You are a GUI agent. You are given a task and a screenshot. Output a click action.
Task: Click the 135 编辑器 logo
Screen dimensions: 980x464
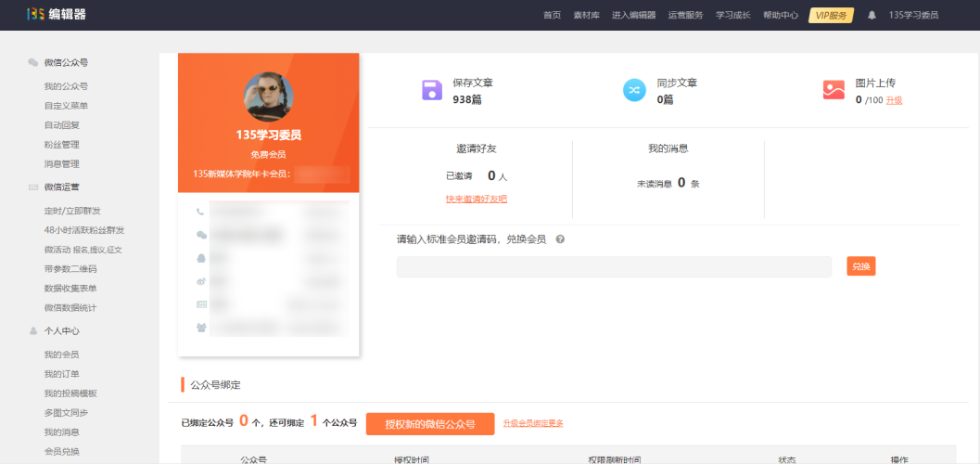click(x=57, y=14)
